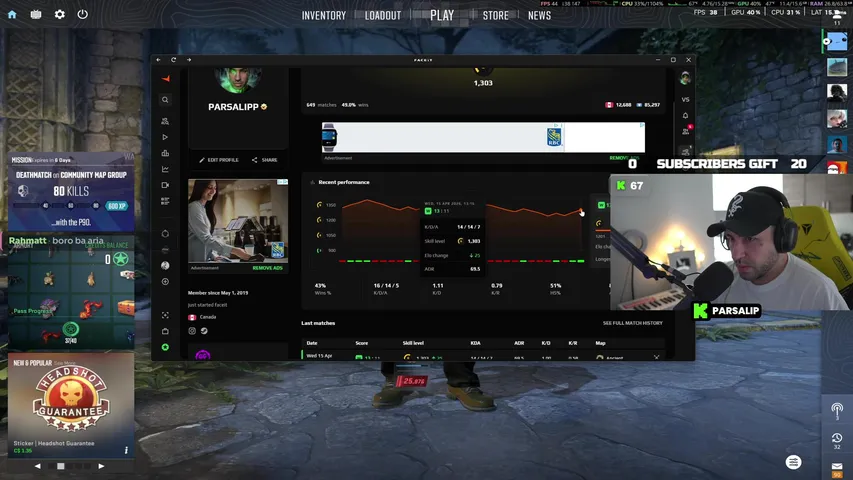853x480 pixels.
Task: Switch to the LOADOUT tab
Action: pyautogui.click(x=382, y=16)
